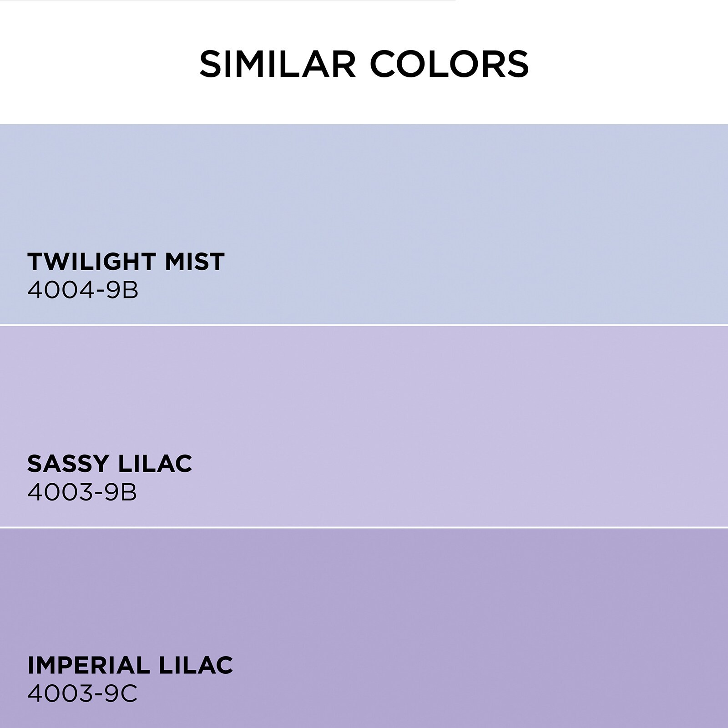
Task: Click divider between Twilight Mist and Sassy Lilac
Action: pyautogui.click(x=364, y=325)
